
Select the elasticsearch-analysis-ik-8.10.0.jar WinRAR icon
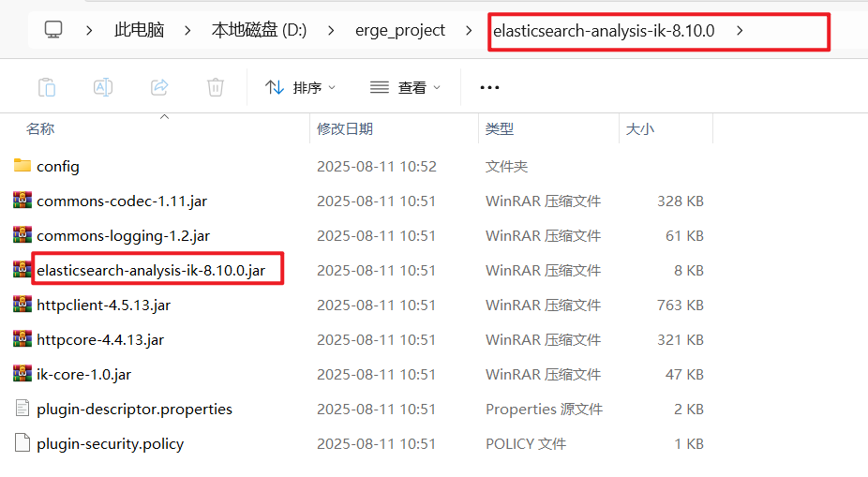(x=22, y=270)
